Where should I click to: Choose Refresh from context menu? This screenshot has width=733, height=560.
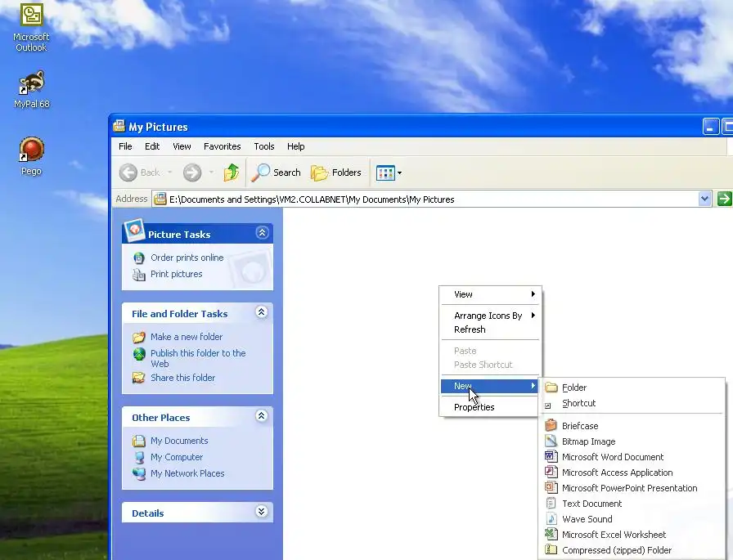490,329
